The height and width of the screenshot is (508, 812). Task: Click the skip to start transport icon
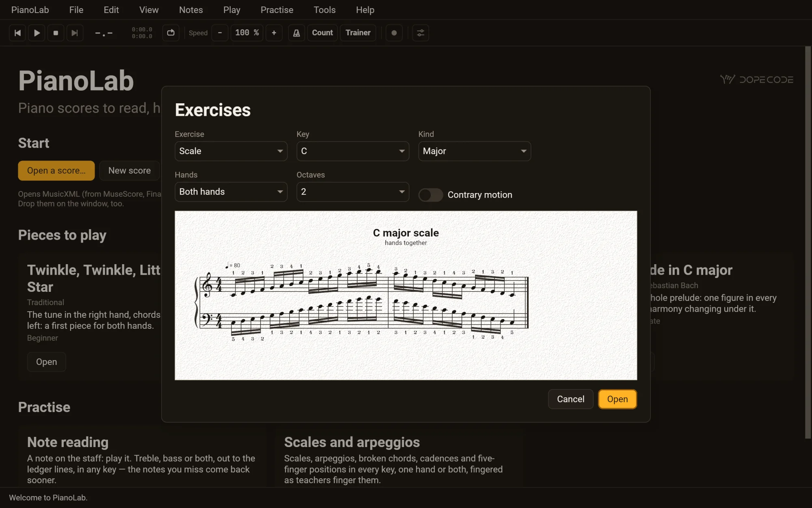pyautogui.click(x=17, y=33)
